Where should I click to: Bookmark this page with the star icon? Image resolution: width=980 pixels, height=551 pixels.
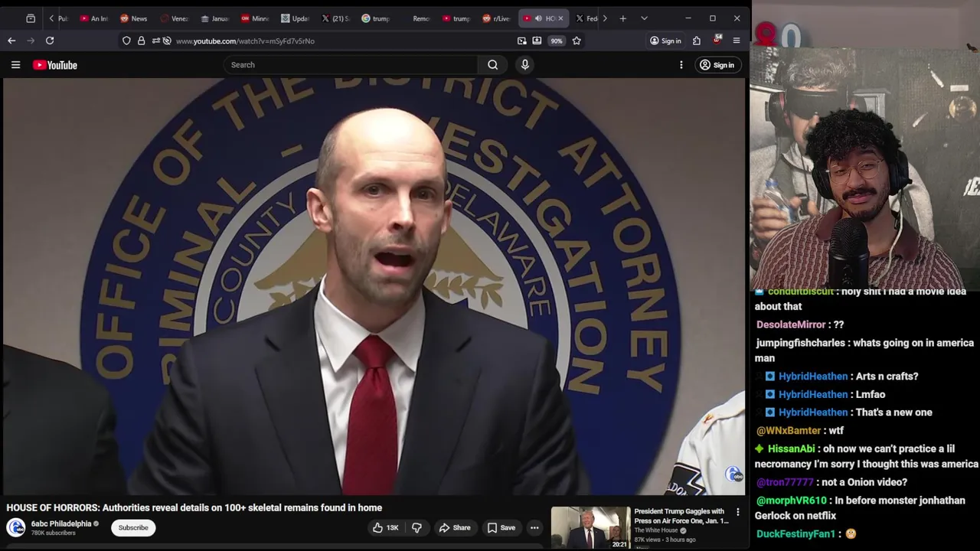[x=577, y=41]
